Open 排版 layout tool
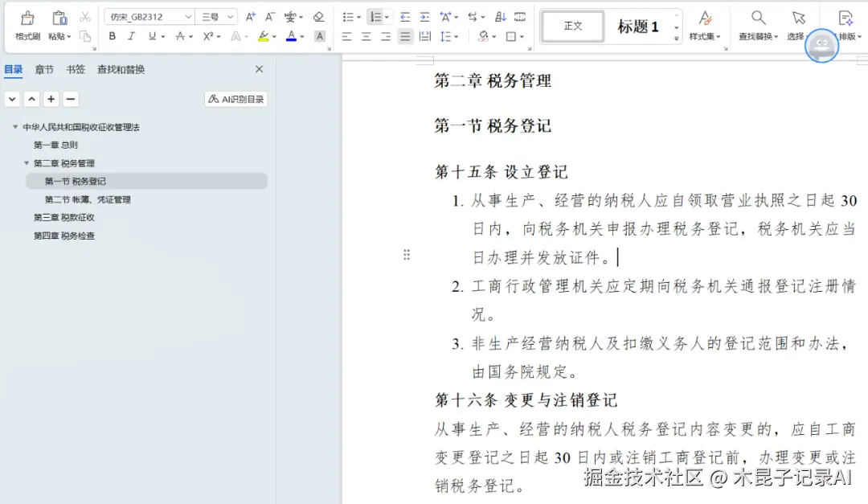868x504 pixels. coord(849,26)
